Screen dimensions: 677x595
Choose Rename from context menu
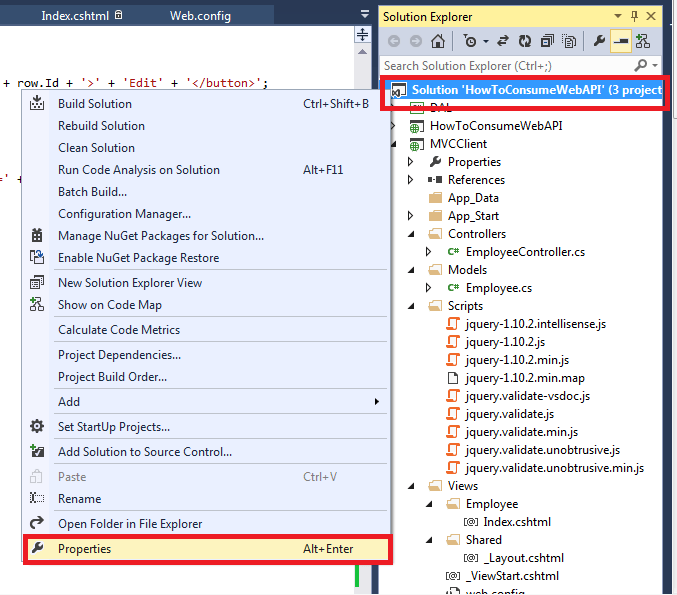(x=206, y=499)
